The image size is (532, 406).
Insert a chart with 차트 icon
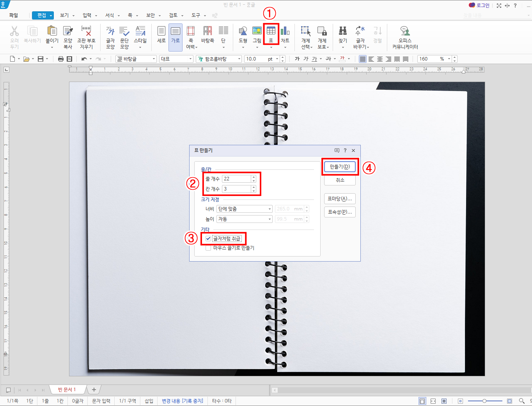[x=285, y=31]
